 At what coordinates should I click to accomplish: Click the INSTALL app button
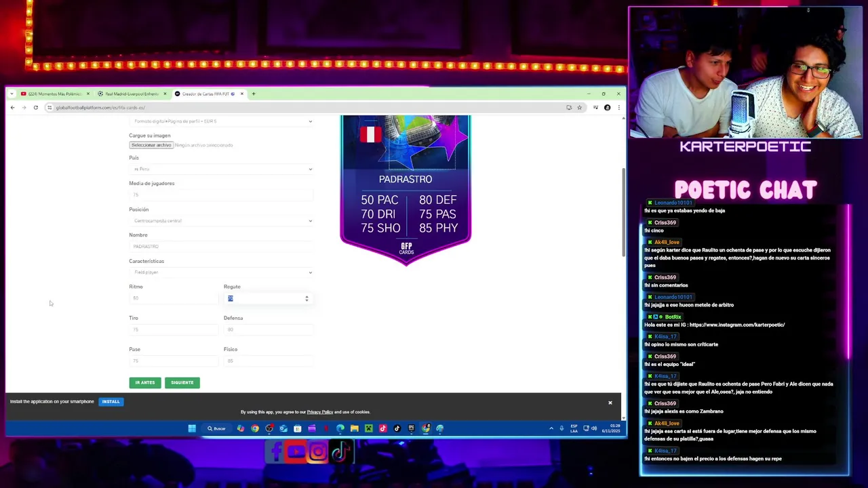(x=111, y=401)
